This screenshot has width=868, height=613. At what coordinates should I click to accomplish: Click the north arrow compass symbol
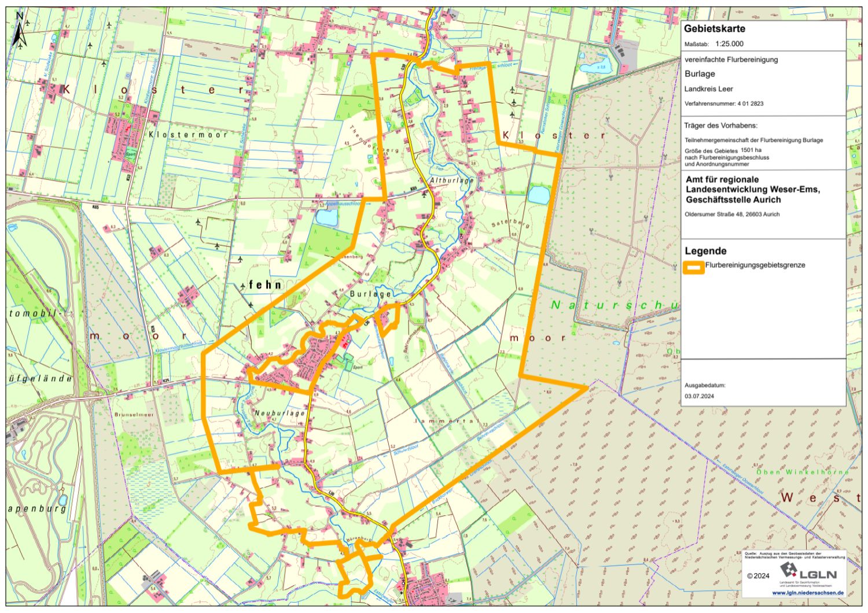pos(19,32)
